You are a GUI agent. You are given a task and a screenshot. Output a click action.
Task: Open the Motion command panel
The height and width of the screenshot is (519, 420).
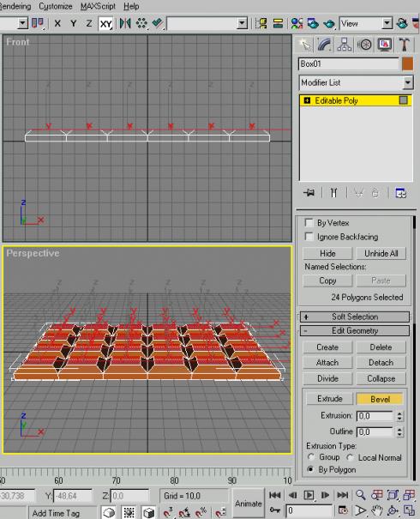[x=364, y=45]
